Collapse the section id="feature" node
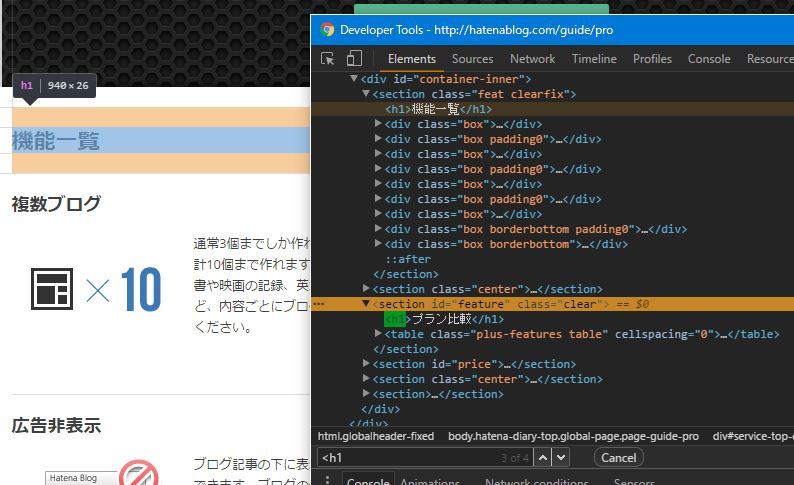Image resolution: width=794 pixels, height=485 pixels. tap(366, 304)
